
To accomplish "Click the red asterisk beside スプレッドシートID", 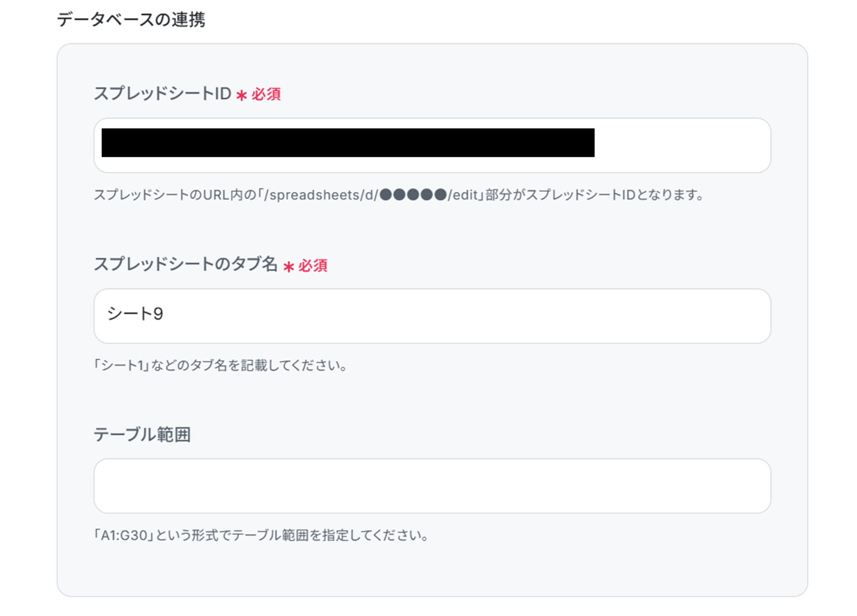I will pos(241,96).
